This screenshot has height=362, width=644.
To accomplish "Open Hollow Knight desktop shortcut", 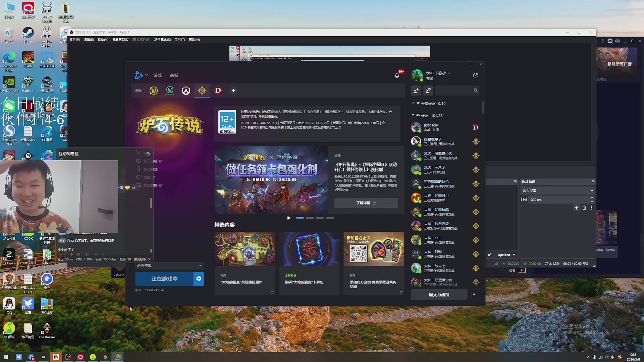I will coord(47,13).
